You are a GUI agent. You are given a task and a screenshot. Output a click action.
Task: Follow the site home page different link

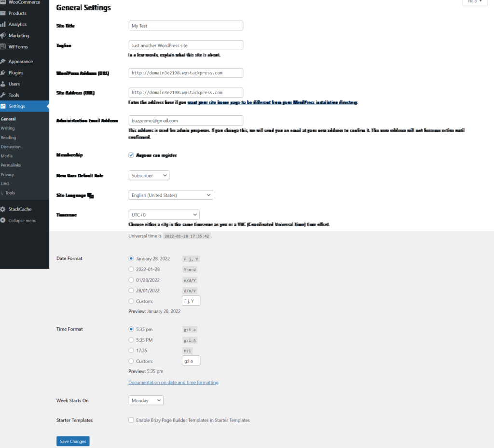(x=272, y=102)
